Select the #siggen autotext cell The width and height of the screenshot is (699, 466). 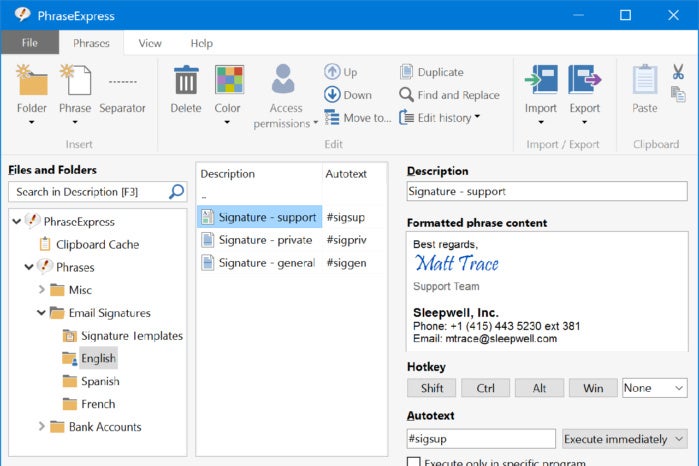(346, 263)
